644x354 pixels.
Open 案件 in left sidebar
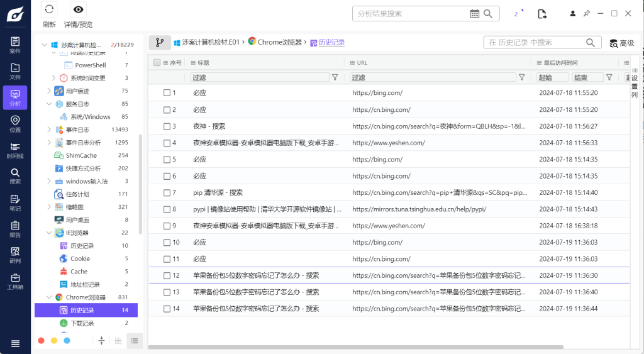coord(15,45)
